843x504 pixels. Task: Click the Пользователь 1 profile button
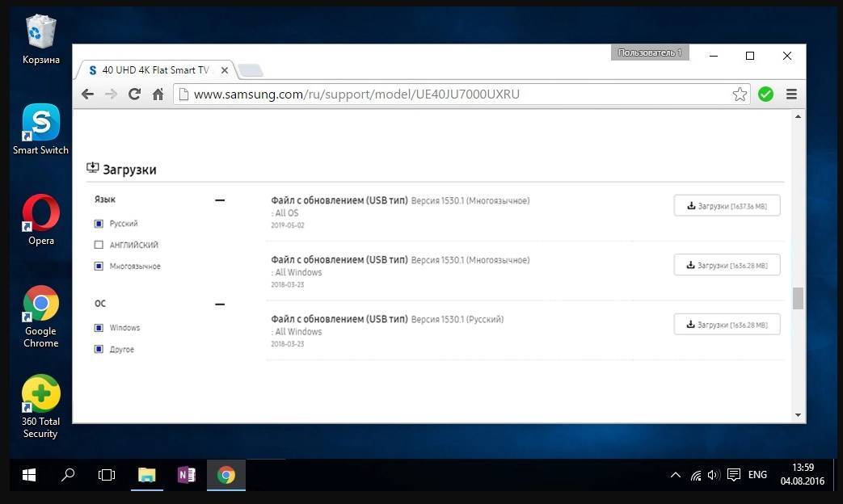pos(650,52)
